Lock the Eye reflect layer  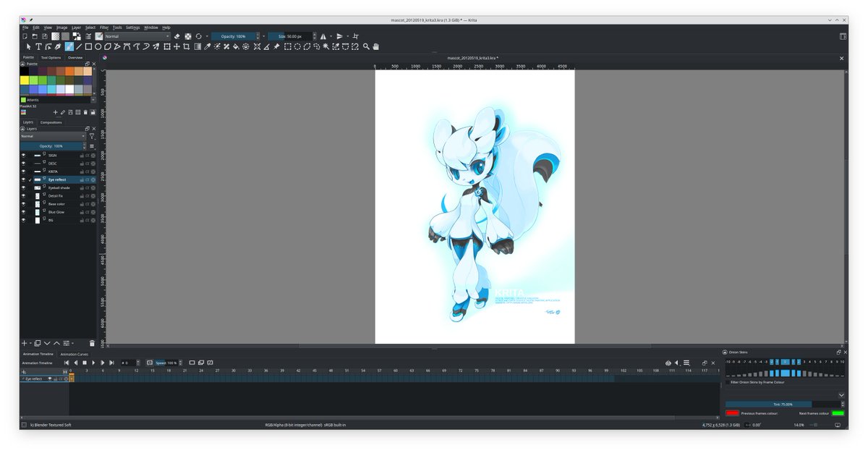coord(82,179)
